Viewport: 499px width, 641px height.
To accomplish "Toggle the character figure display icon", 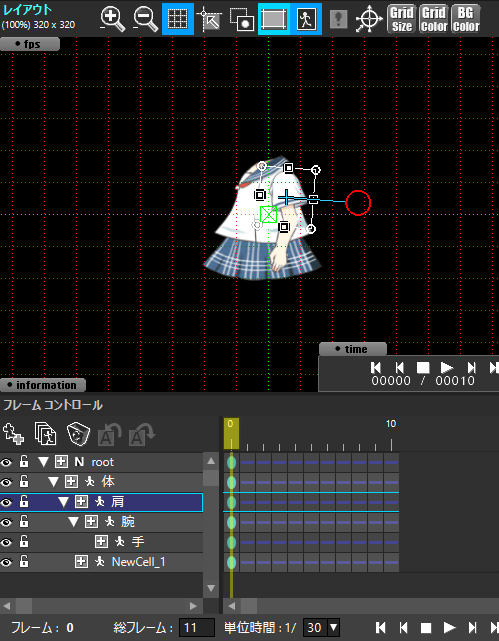I will tap(306, 19).
